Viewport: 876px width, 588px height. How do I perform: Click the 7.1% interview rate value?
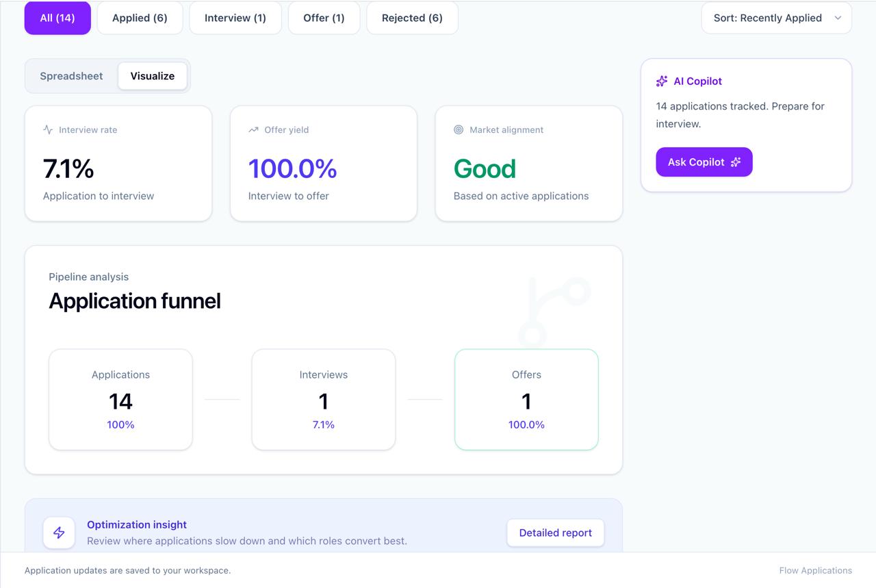(x=68, y=168)
